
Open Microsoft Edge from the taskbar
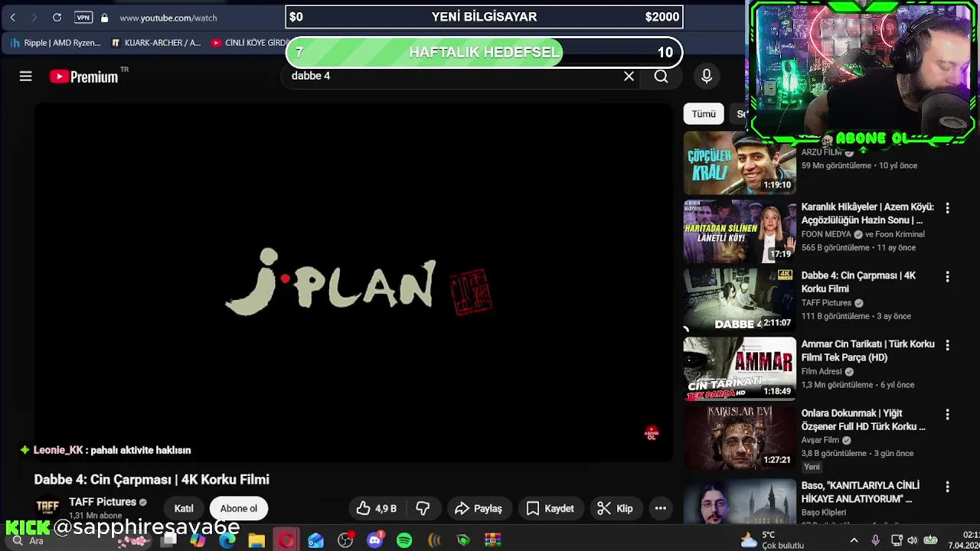pyautogui.click(x=227, y=541)
